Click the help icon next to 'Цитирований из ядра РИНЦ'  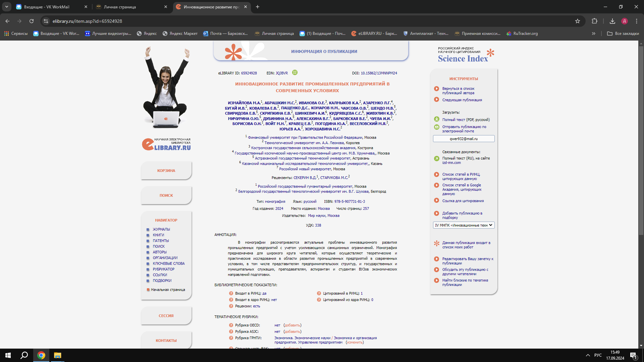(x=319, y=300)
